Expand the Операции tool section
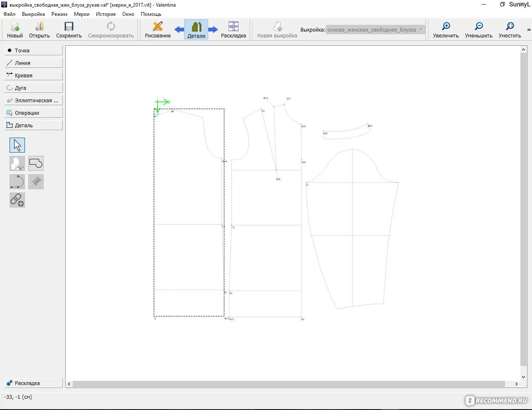The height and width of the screenshot is (410, 532). coord(34,113)
